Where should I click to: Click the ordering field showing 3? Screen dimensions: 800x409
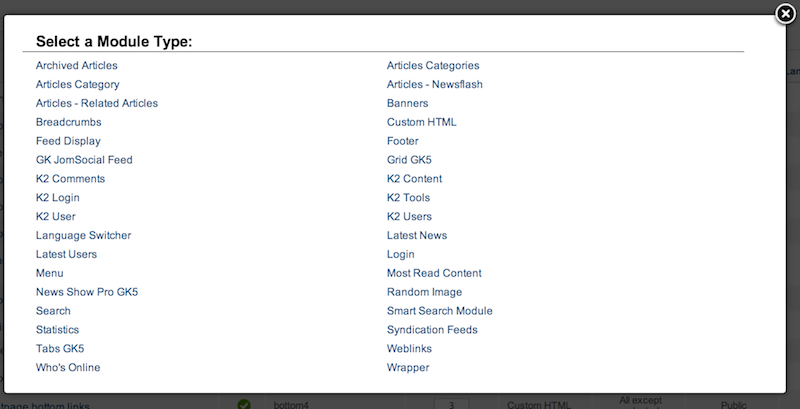point(452,404)
